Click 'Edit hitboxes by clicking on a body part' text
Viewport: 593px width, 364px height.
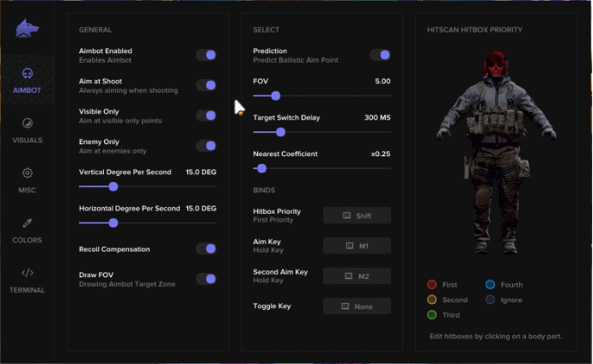(495, 336)
